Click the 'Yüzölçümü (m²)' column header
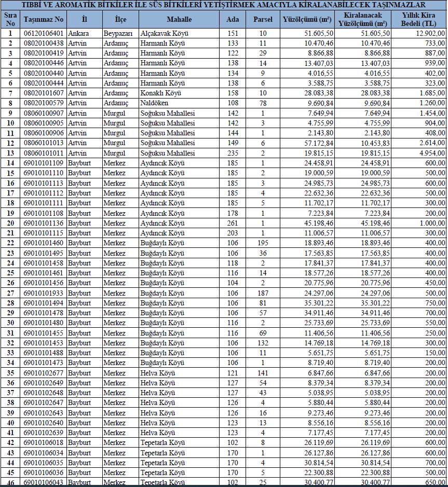 coord(307,19)
